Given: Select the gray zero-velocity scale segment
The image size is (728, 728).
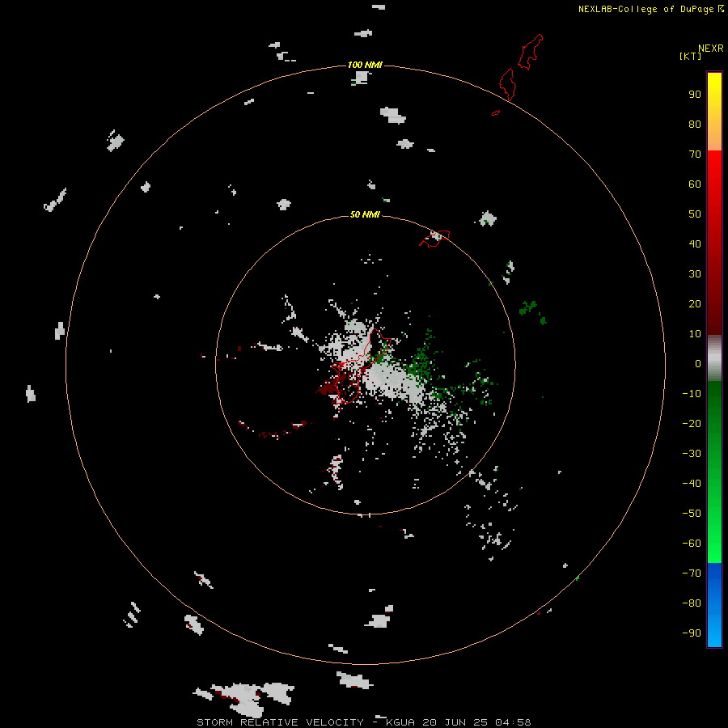Looking at the screenshot, I should click(x=714, y=358).
